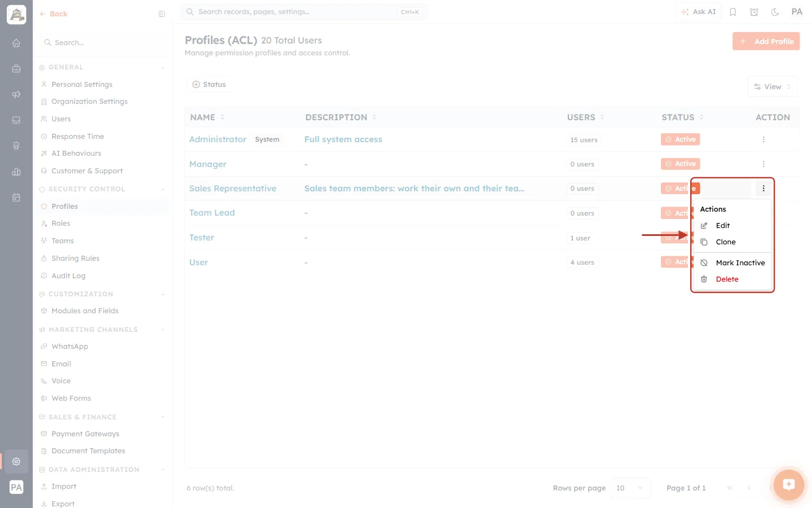The height and width of the screenshot is (508, 812).
Task: Open actions menu for Administrator row
Action: [x=764, y=139]
